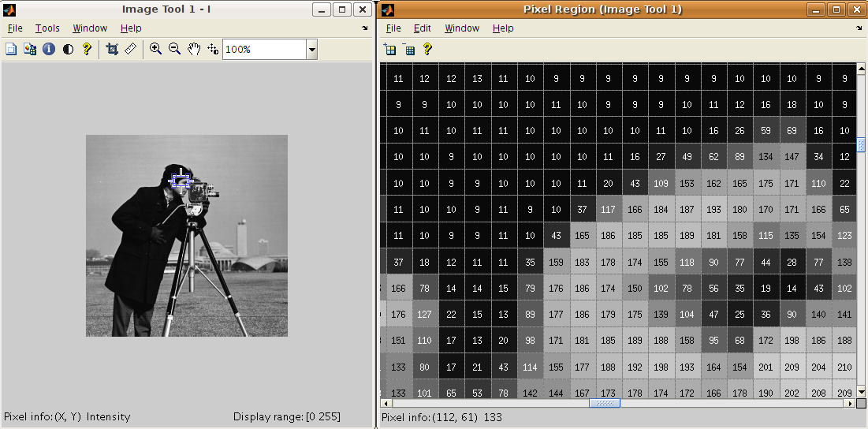Click the pixel cell with value 53

pos(477,389)
